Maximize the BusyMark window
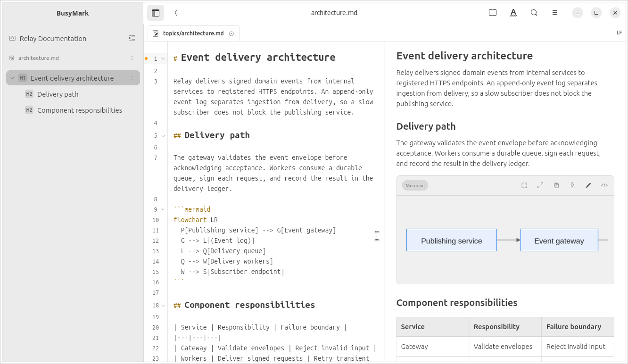628x364 pixels. (596, 13)
